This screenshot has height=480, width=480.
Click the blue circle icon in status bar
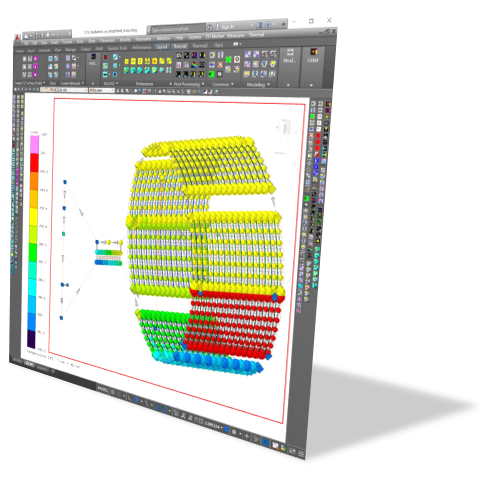click(x=265, y=442)
